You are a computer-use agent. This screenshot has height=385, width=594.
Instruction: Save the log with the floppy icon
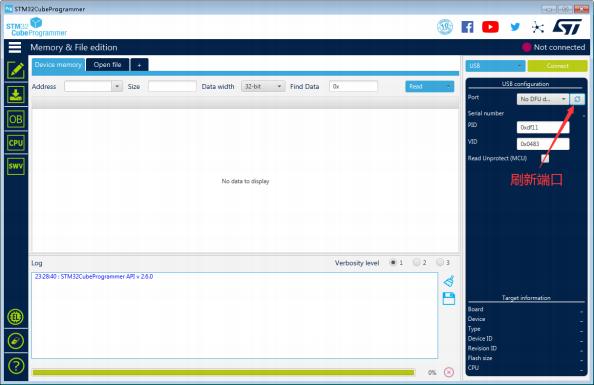click(449, 299)
